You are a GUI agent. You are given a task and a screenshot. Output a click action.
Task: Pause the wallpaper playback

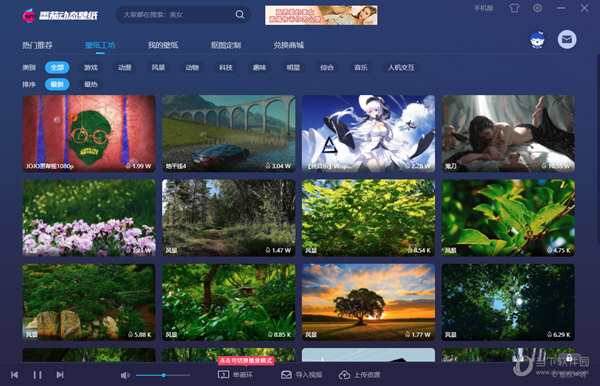point(37,375)
